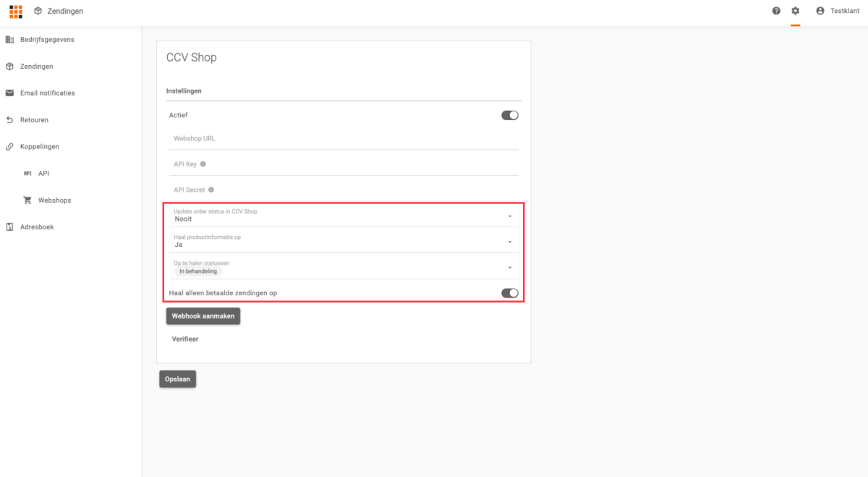
Task: Select the API item under Koppelingen
Action: pos(43,174)
